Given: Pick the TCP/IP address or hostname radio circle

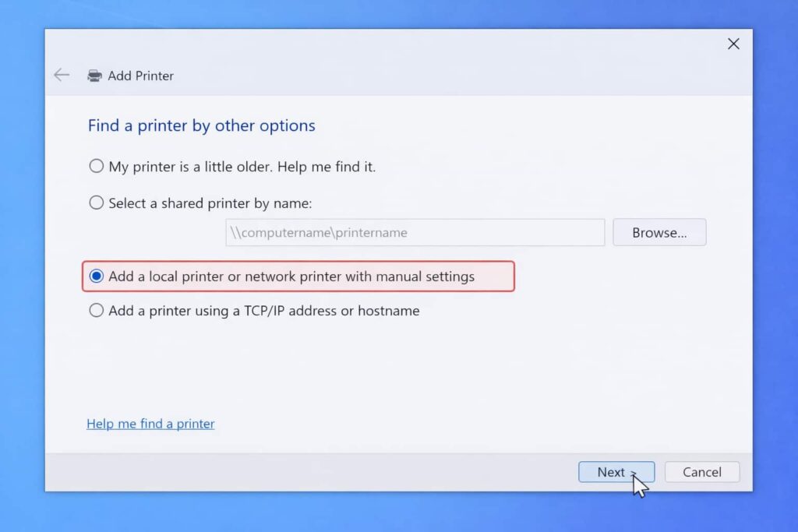Looking at the screenshot, I should (x=96, y=310).
